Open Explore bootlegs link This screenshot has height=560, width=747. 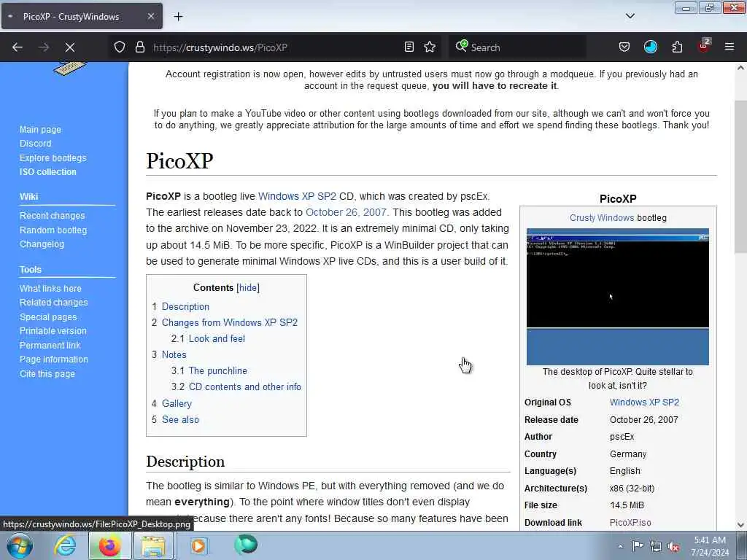(53, 157)
